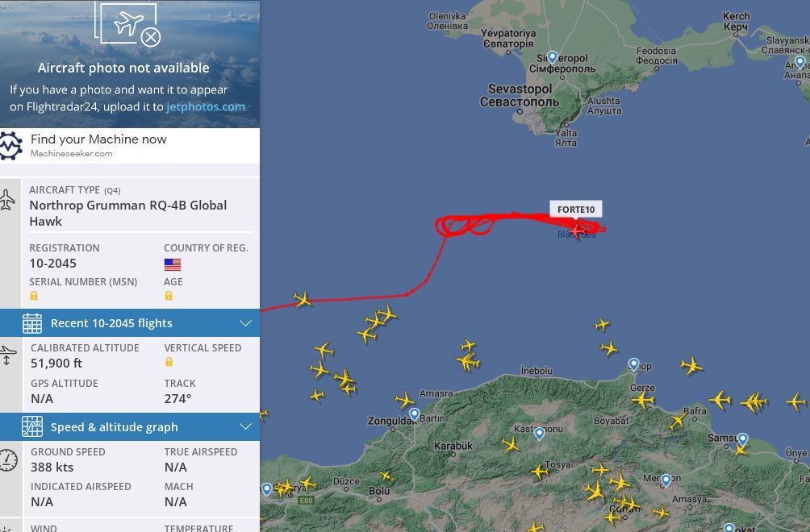Click the calendar icon beside Recent flights
Viewport: 810px width, 532px height.
32,323
